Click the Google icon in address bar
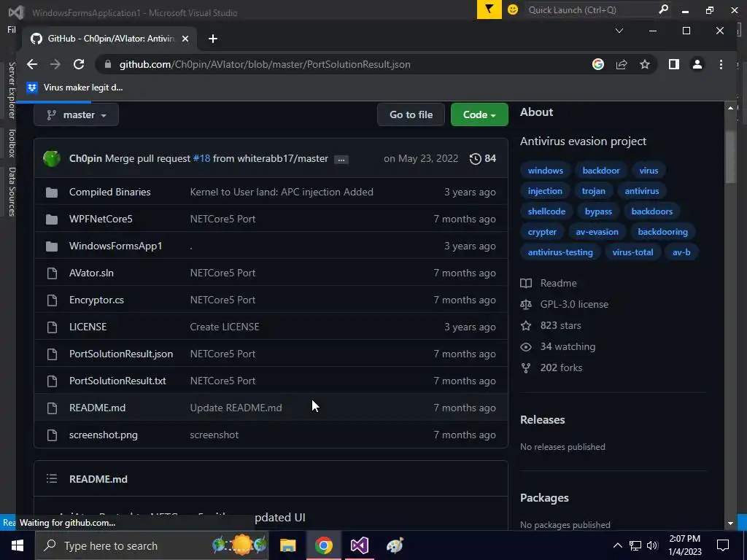 [x=598, y=64]
